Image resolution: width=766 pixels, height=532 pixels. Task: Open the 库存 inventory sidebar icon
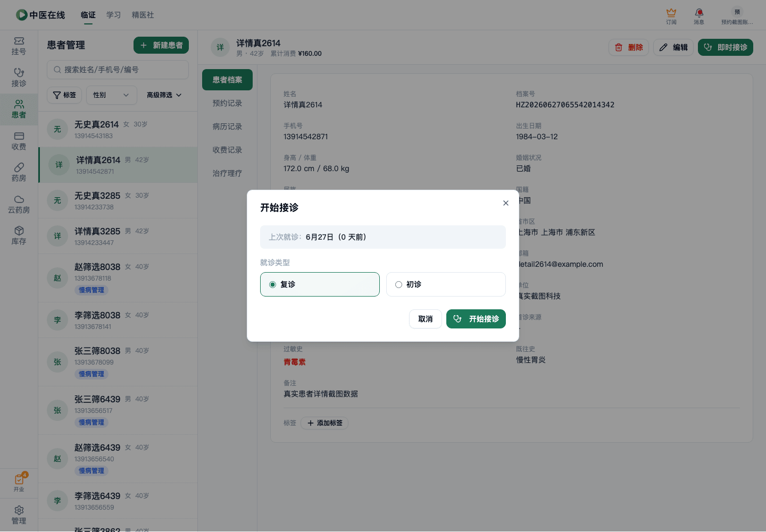pyautogui.click(x=19, y=236)
